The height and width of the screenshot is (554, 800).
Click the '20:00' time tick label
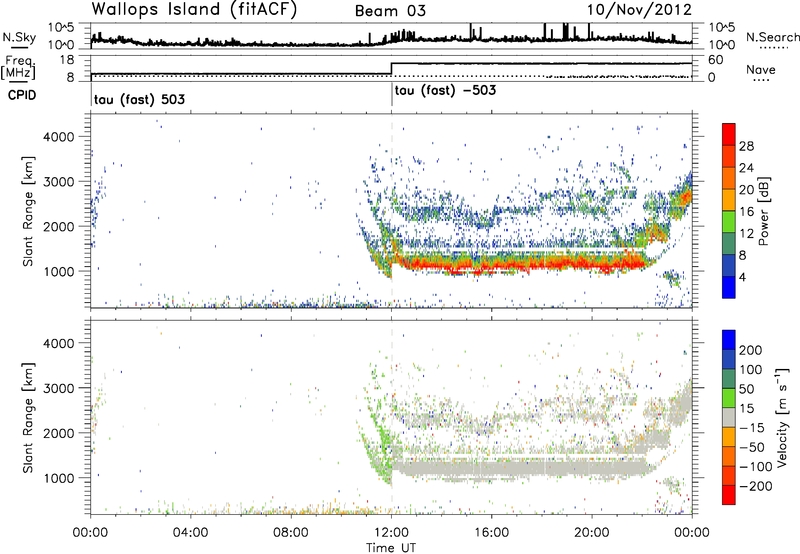(591, 533)
